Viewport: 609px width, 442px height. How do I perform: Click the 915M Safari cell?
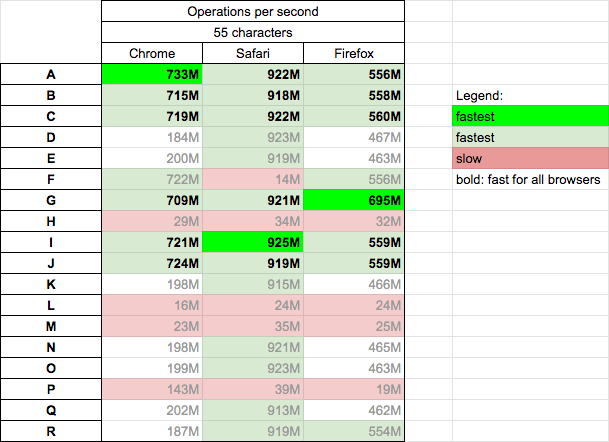click(x=253, y=284)
